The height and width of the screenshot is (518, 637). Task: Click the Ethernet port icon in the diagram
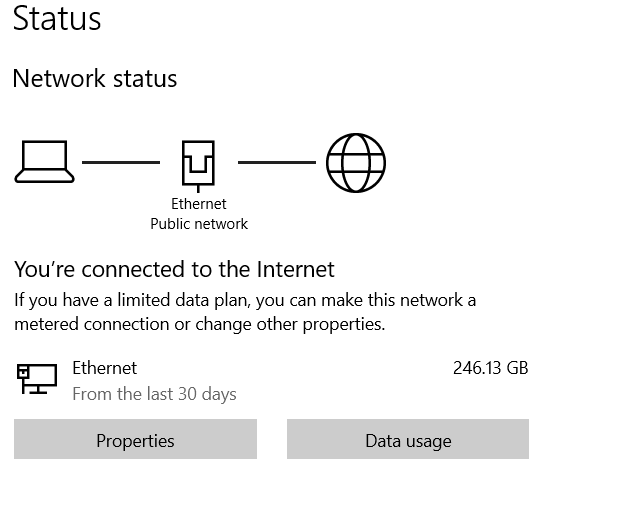198,163
